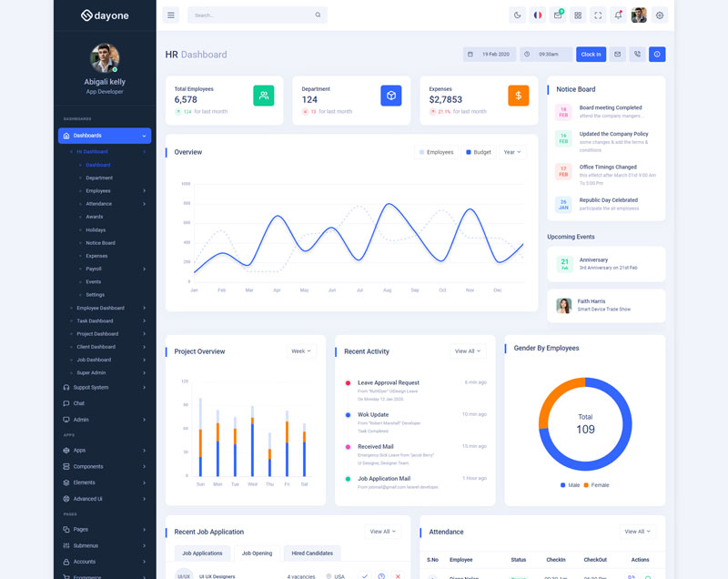Click the phone call icon beside Clock In
Image resolution: width=728 pixels, height=579 pixels.
tap(638, 55)
